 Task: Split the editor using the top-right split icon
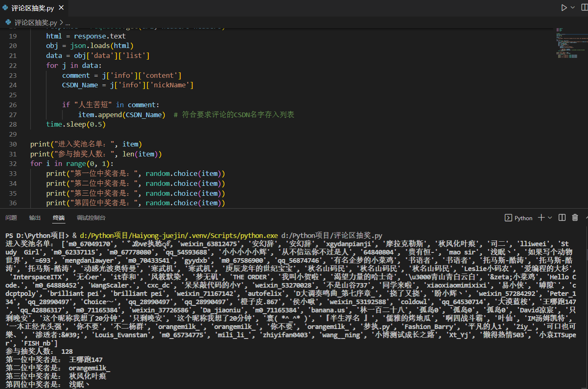point(585,7)
